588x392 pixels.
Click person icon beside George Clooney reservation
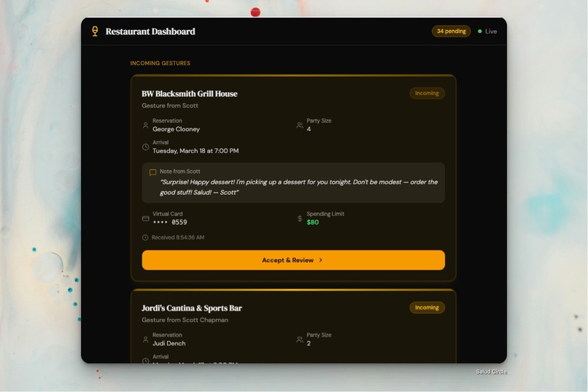tap(145, 125)
